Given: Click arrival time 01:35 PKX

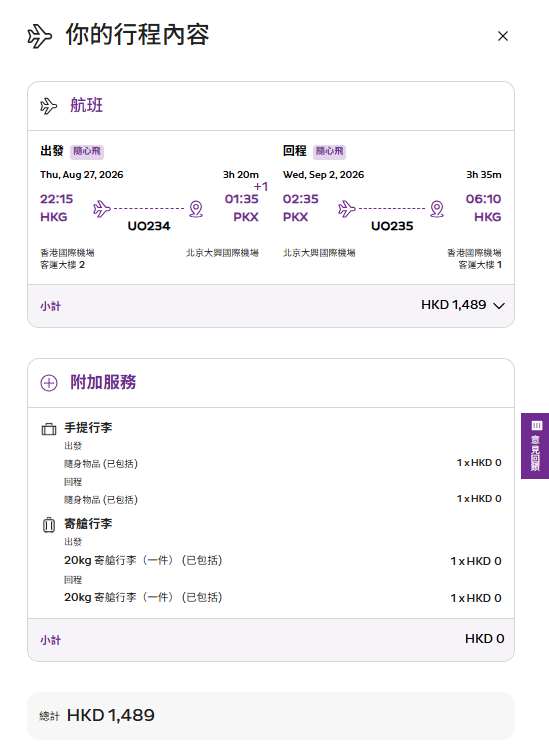Looking at the screenshot, I should (x=242, y=208).
